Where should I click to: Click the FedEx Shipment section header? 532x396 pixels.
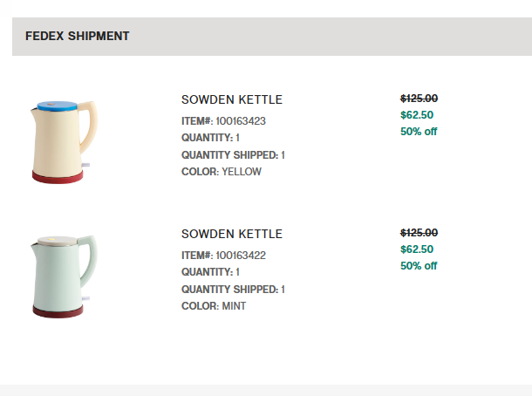78,37
